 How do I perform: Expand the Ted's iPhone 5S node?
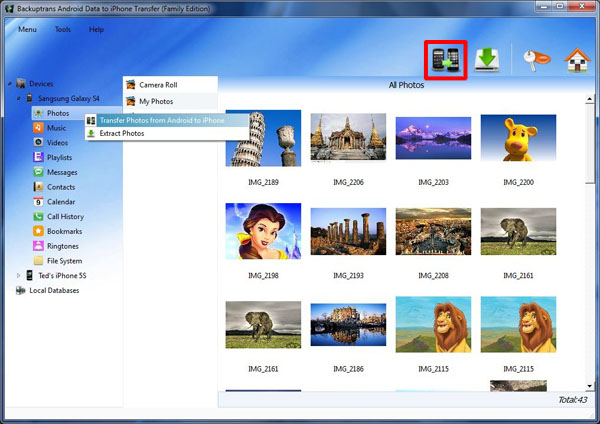pos(18,275)
